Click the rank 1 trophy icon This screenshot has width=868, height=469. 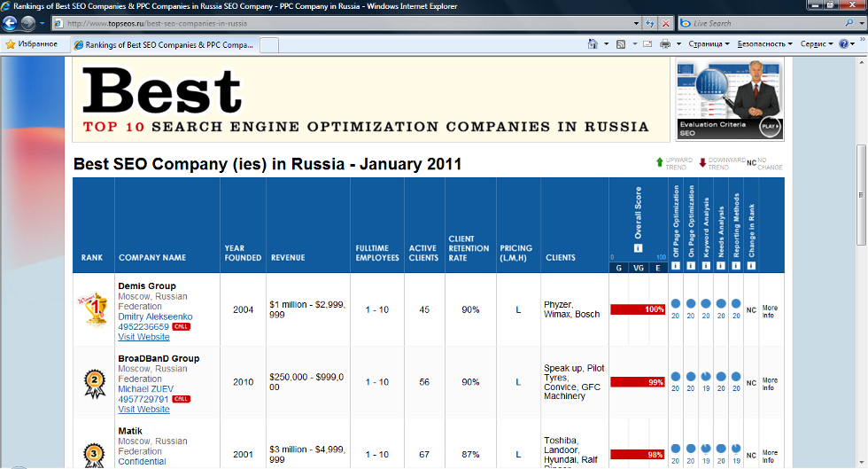point(94,309)
